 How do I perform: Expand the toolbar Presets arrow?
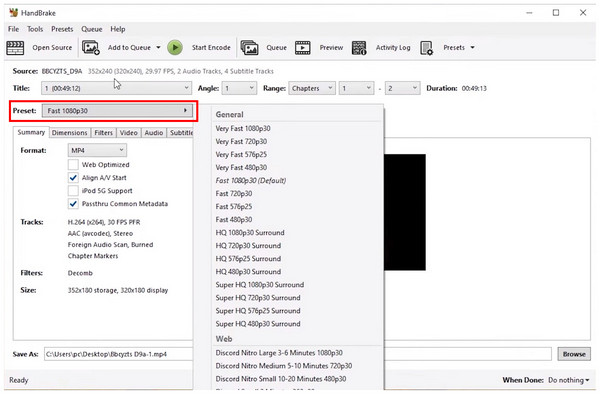point(473,48)
